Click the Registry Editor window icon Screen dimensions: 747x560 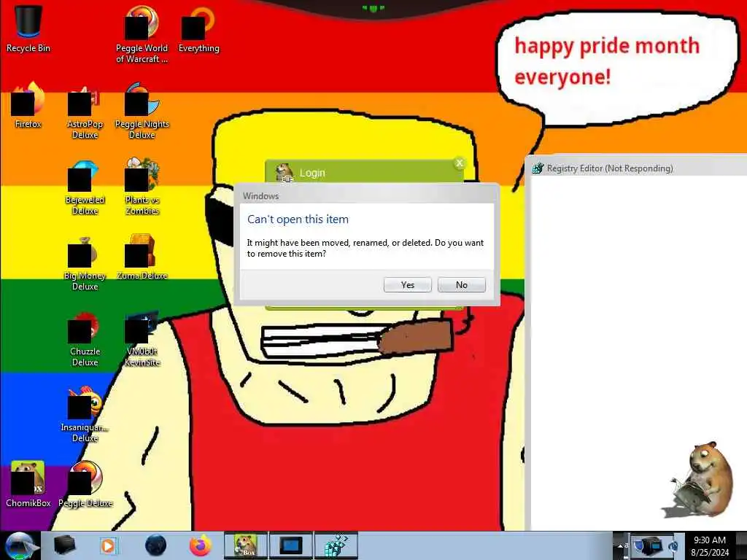[538, 168]
